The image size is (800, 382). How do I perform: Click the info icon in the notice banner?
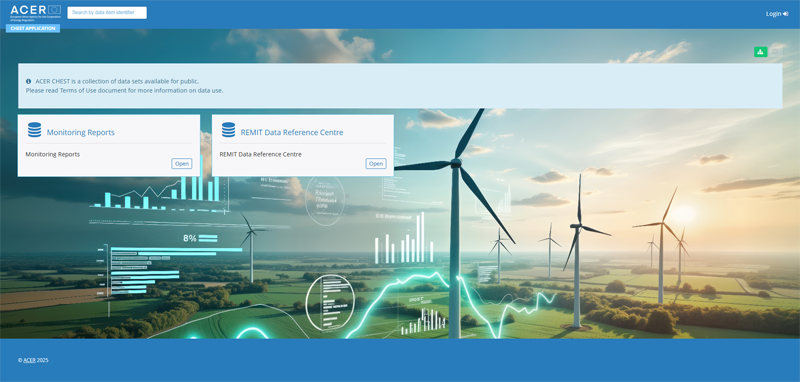(x=29, y=81)
